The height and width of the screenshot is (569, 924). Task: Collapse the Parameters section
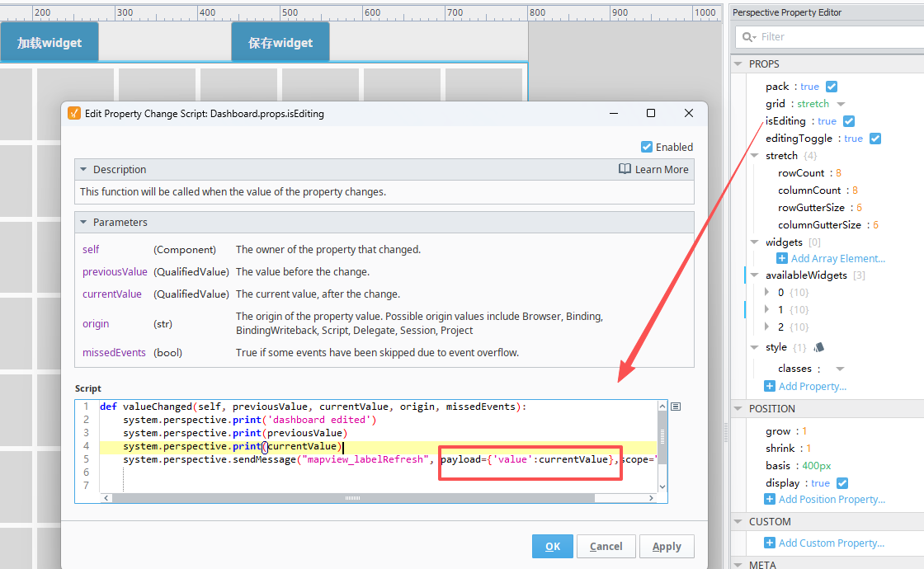pos(83,222)
